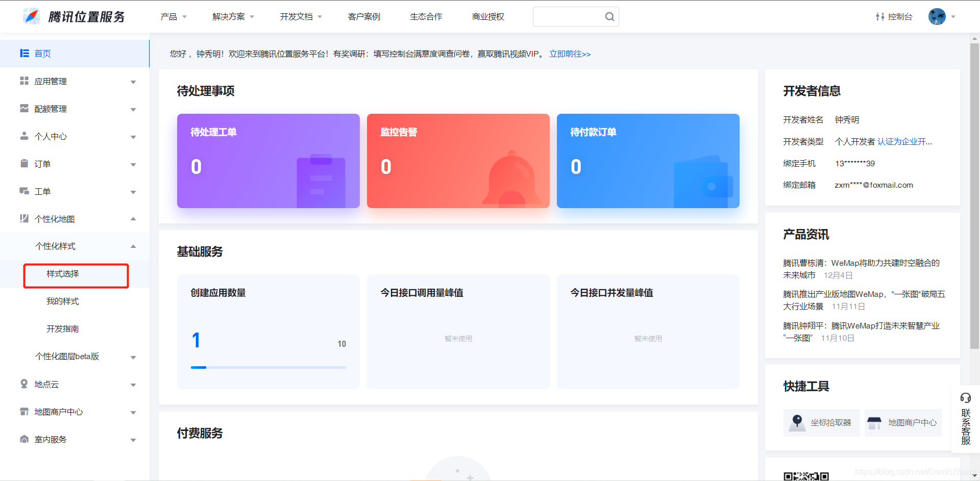Select 我的样式 in the sidebar

point(63,301)
